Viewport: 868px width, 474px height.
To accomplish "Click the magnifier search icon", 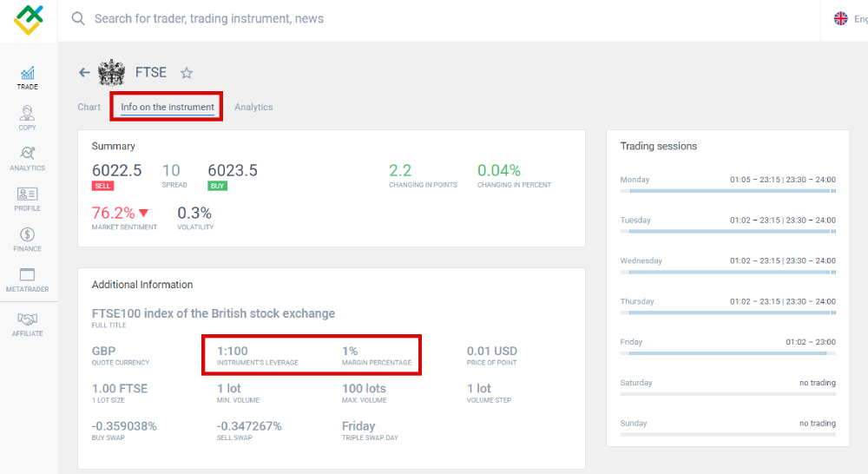I will coord(78,18).
